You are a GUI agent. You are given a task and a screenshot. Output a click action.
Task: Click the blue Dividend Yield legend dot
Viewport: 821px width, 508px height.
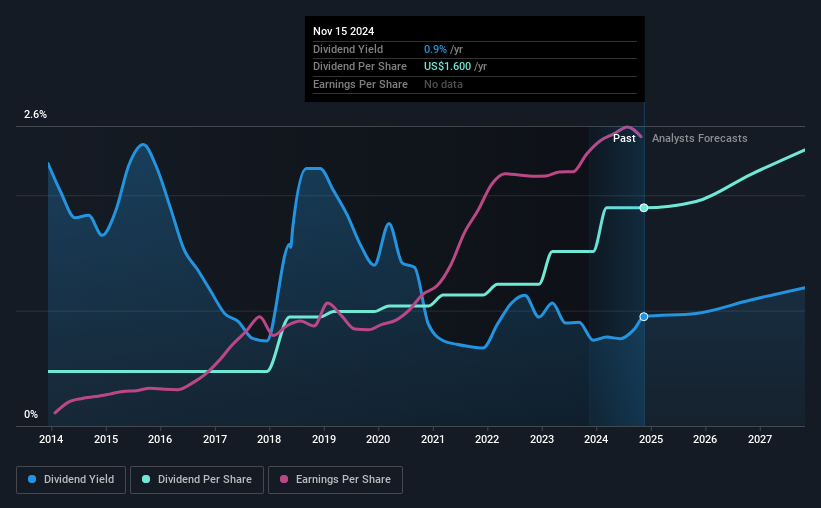point(32,479)
